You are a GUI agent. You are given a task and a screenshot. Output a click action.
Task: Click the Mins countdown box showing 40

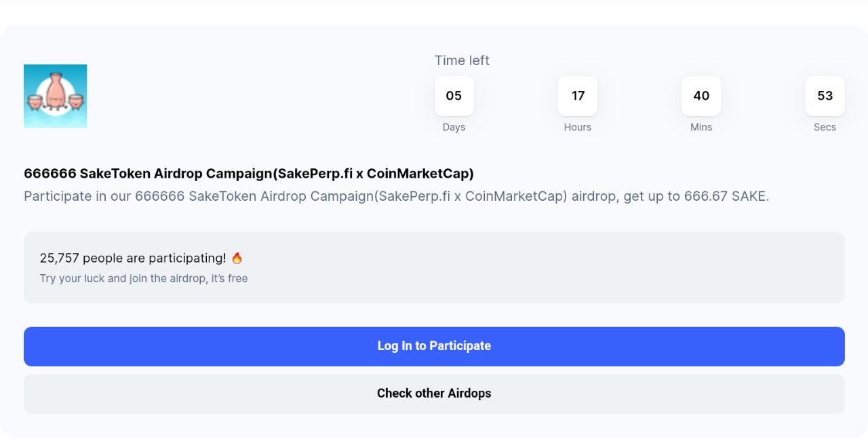[x=701, y=96]
